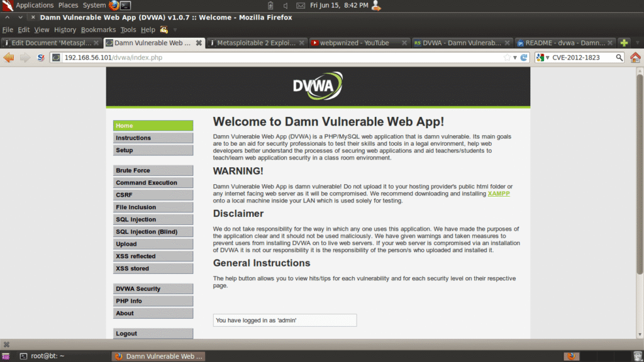
Task: Open the search engine selector dropdown
Action: coord(542,57)
